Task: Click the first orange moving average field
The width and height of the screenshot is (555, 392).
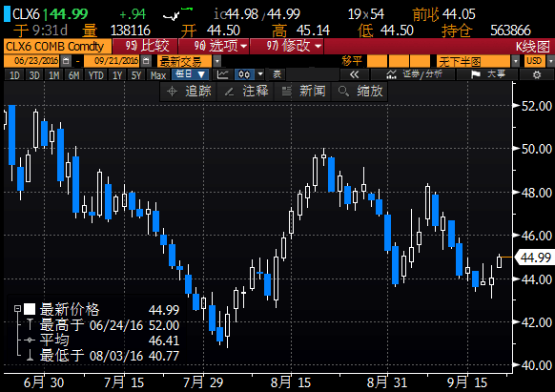Action: [x=377, y=61]
